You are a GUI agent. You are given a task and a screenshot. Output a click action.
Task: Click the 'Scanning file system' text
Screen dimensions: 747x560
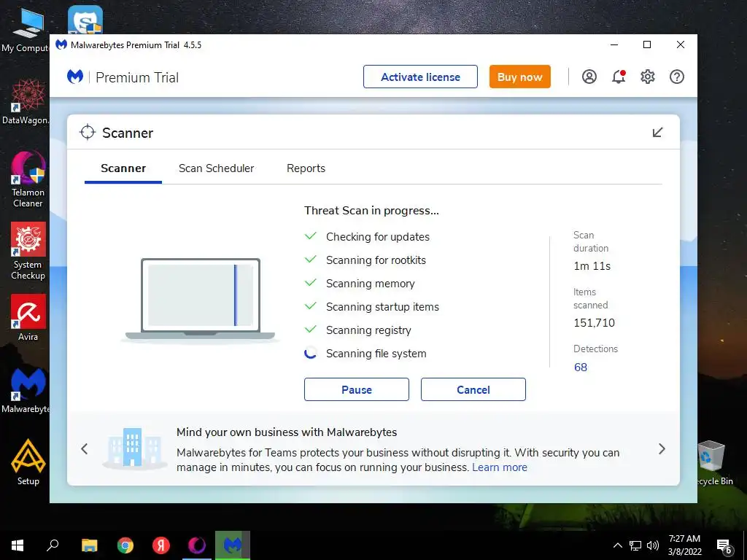coord(376,354)
